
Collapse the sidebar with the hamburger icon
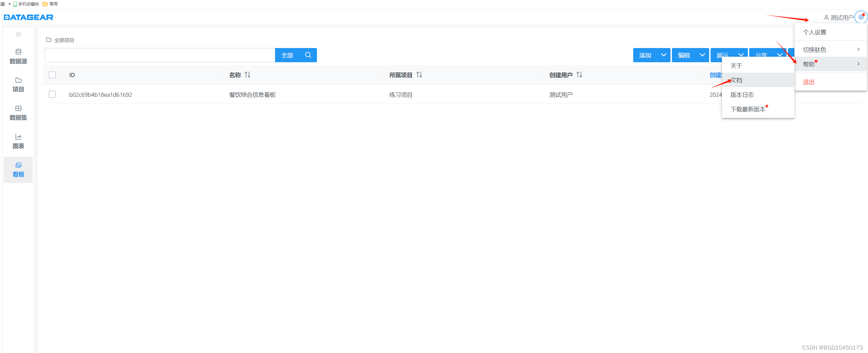18,34
